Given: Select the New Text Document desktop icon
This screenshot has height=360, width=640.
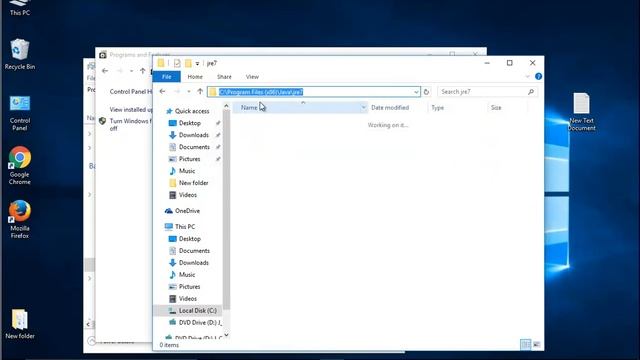Looking at the screenshot, I should [x=581, y=111].
